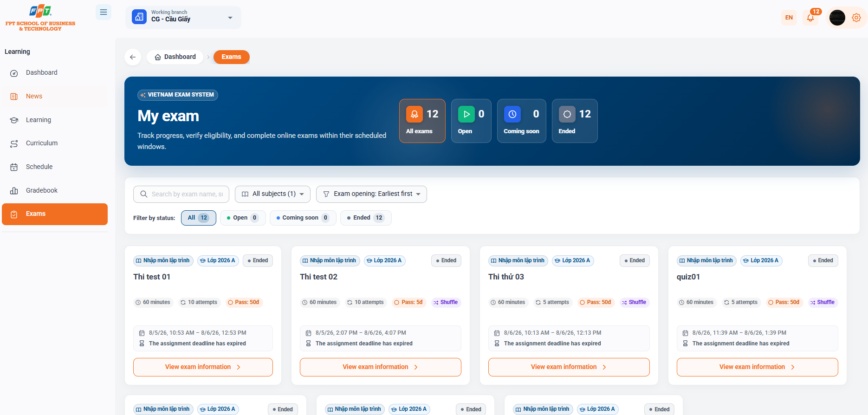Click the Learning graduation cap icon
Screen dimensions: 868x415
pyautogui.click(x=14, y=120)
